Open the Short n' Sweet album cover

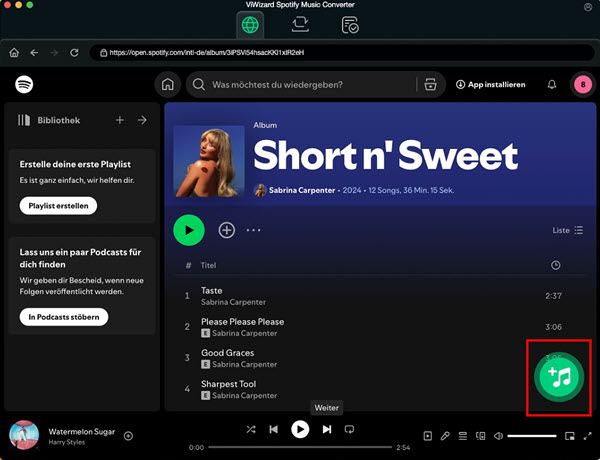coord(209,161)
